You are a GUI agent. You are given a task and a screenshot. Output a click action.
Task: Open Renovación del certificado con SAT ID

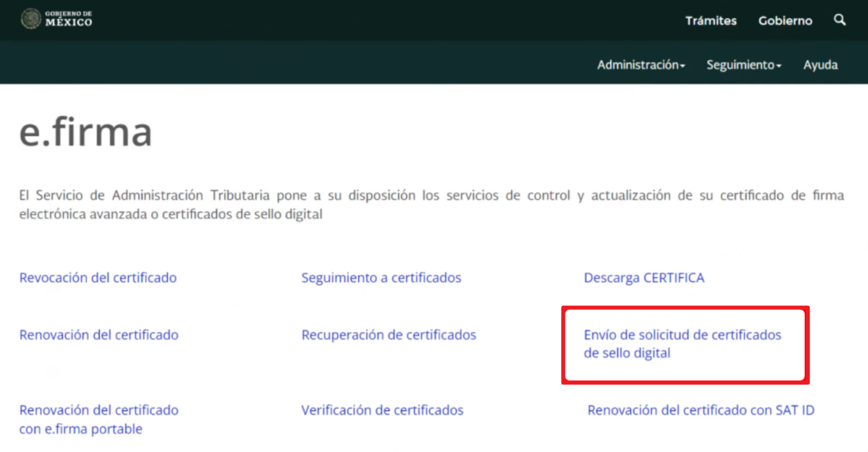(x=701, y=410)
